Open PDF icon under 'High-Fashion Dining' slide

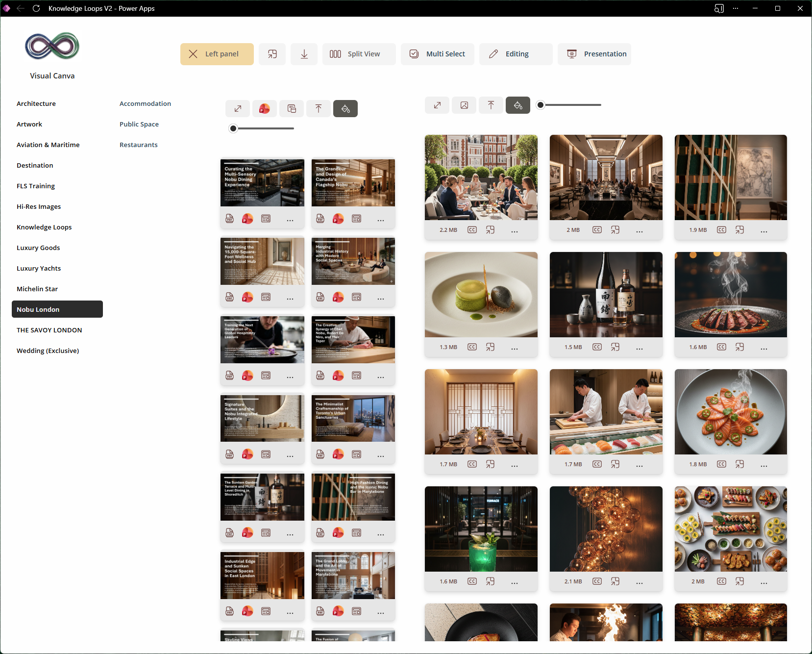320,533
